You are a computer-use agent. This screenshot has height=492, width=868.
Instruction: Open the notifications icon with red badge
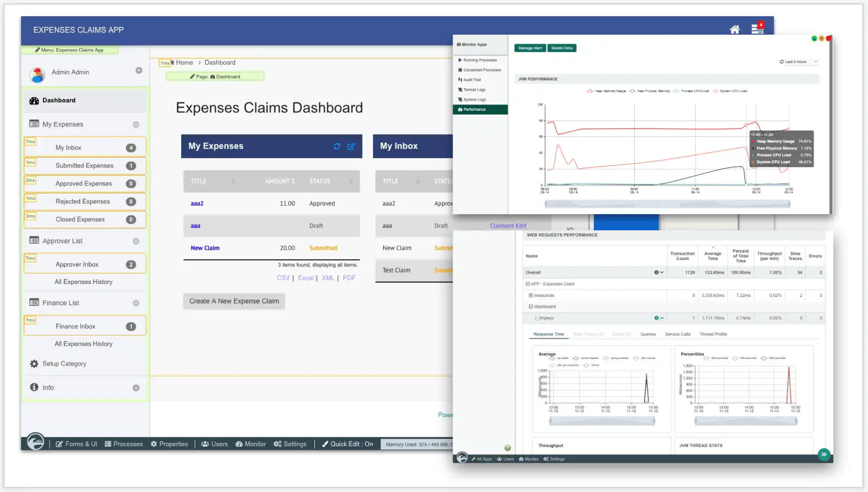pos(757,29)
